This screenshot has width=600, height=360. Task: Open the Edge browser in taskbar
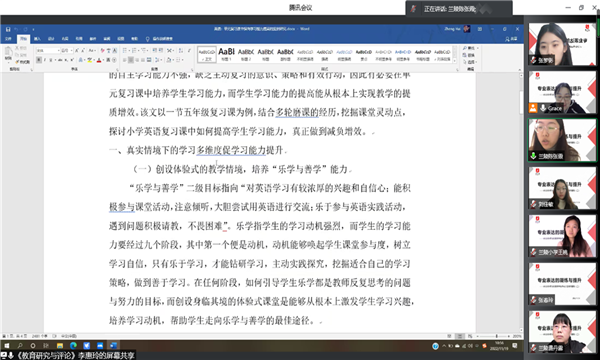point(73,346)
